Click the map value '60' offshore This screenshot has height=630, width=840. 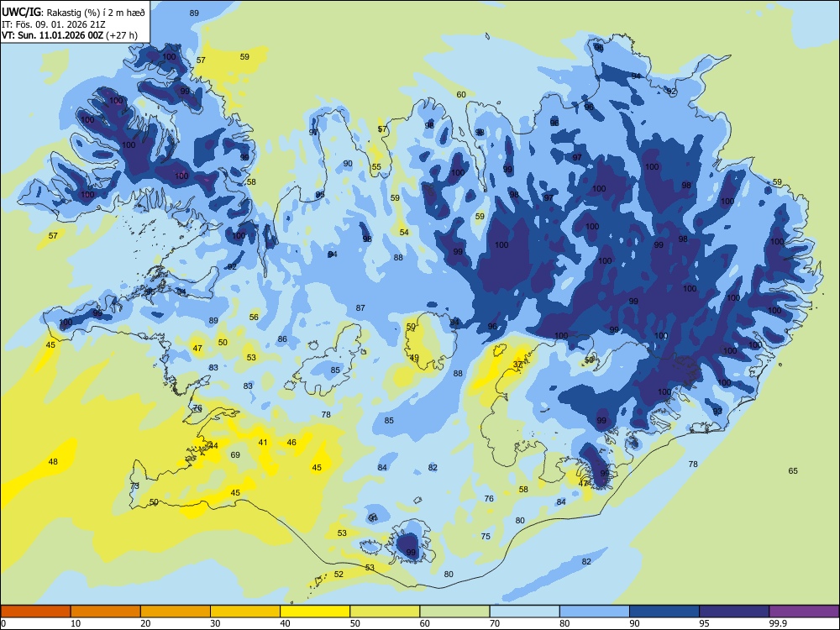(461, 94)
